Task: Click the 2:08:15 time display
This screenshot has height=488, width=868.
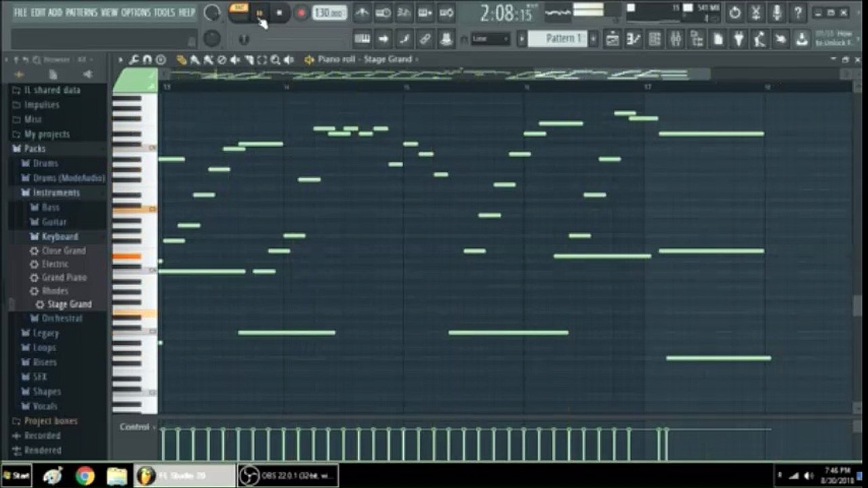Action: pos(506,13)
